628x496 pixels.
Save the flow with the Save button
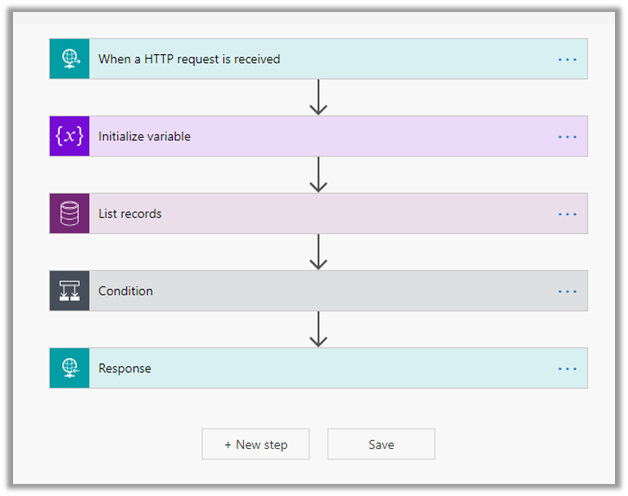coord(381,444)
